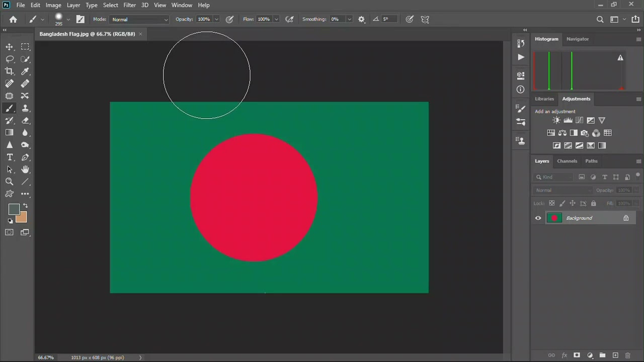Select the Blur droplet tool
The image size is (644, 362).
point(25,133)
